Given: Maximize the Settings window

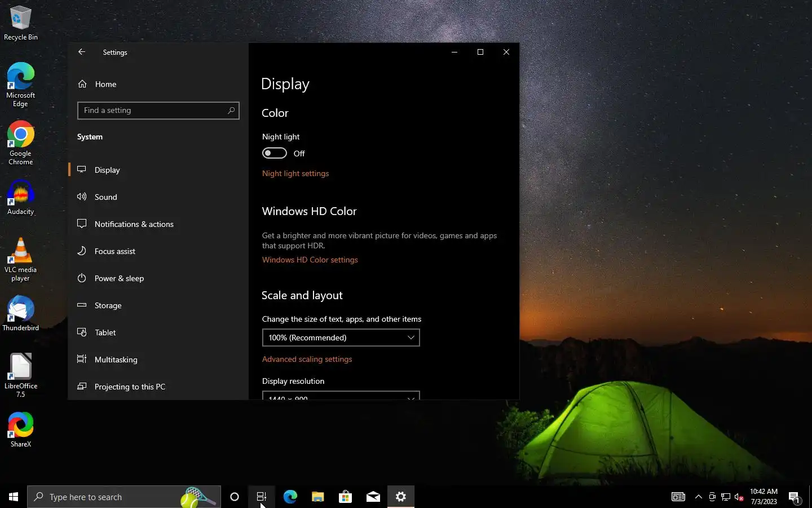Looking at the screenshot, I should (x=480, y=52).
